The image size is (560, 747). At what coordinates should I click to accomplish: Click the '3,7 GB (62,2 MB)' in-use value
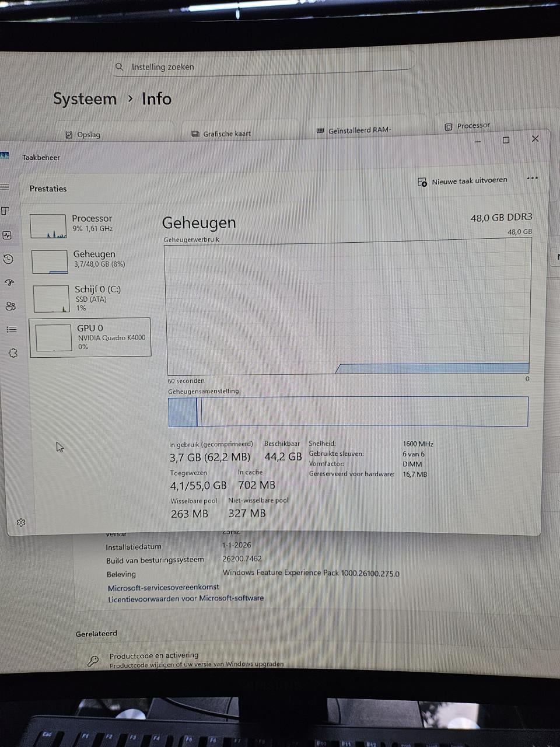[210, 458]
